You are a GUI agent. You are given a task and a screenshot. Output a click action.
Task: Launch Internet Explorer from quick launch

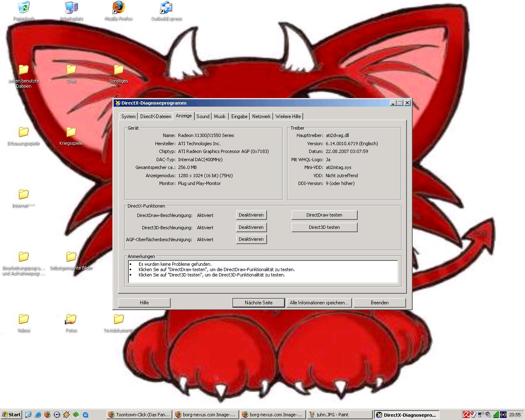click(38, 415)
